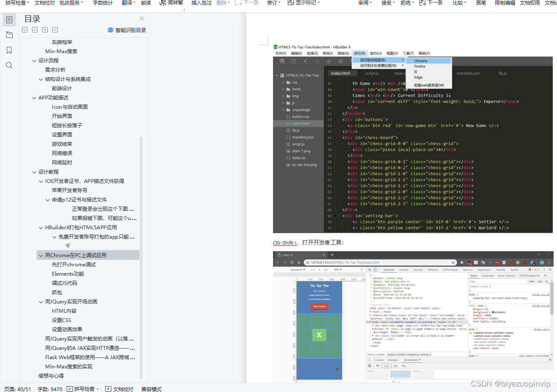Jump to 后端框架 heading
The image size is (557, 392).
tap(62, 42)
